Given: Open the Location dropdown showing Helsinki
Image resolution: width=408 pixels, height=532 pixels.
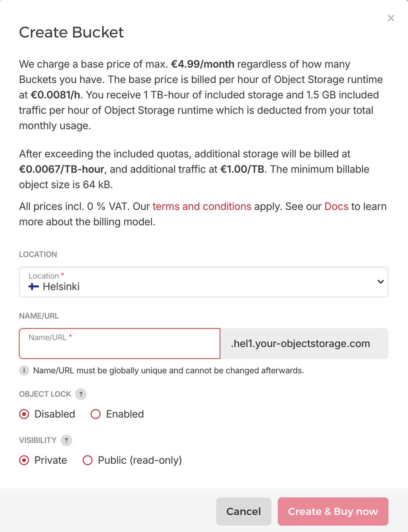Looking at the screenshot, I should [x=204, y=282].
